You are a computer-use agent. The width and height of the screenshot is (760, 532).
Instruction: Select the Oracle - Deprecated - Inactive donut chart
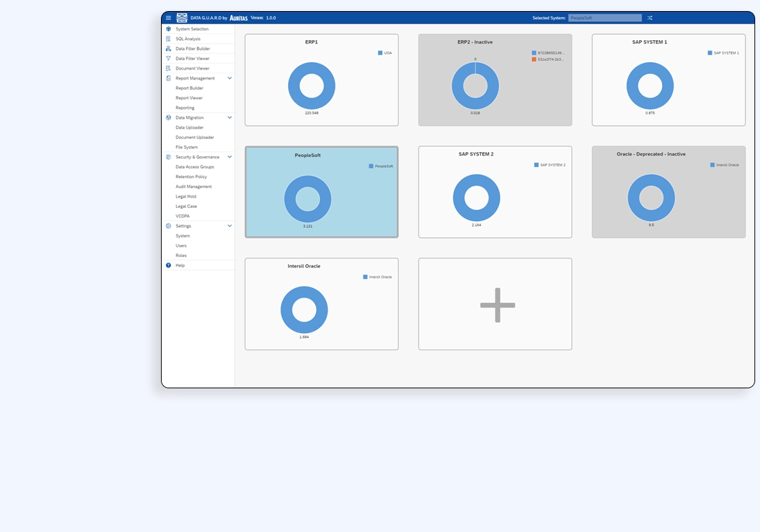pos(652,198)
